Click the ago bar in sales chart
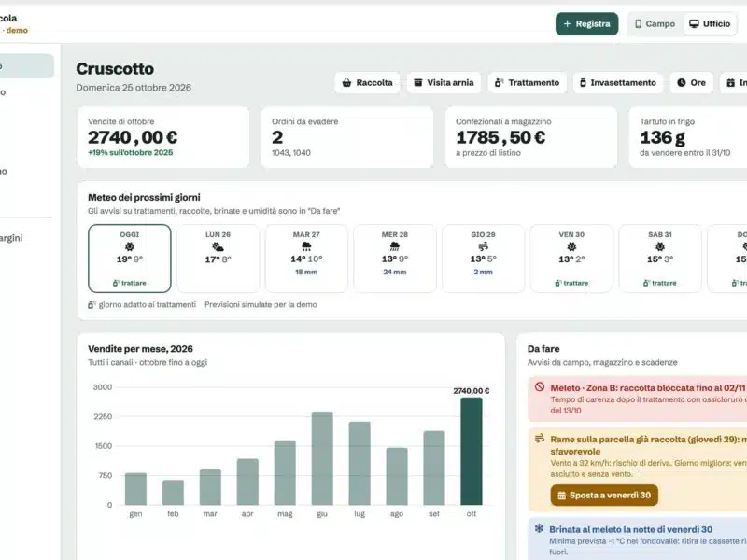The width and height of the screenshot is (747, 560). tap(397, 476)
